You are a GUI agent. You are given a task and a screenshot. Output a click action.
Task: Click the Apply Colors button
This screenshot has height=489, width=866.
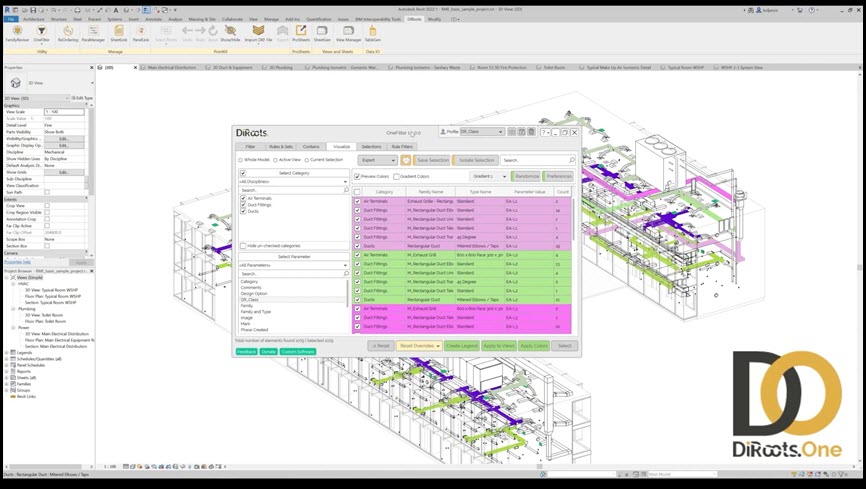(534, 346)
